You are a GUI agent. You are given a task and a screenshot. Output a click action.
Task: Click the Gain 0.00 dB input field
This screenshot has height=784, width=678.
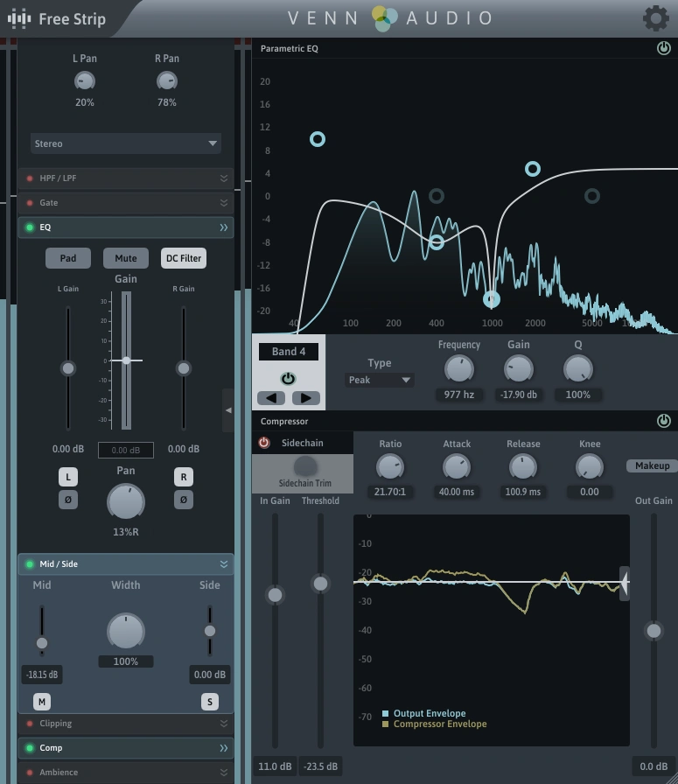coord(125,450)
